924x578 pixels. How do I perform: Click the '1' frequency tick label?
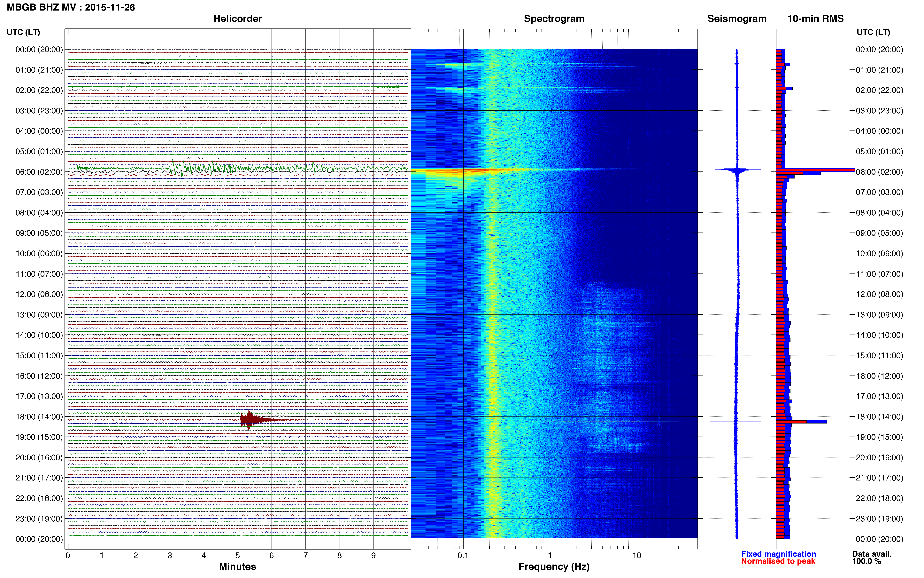(550, 555)
